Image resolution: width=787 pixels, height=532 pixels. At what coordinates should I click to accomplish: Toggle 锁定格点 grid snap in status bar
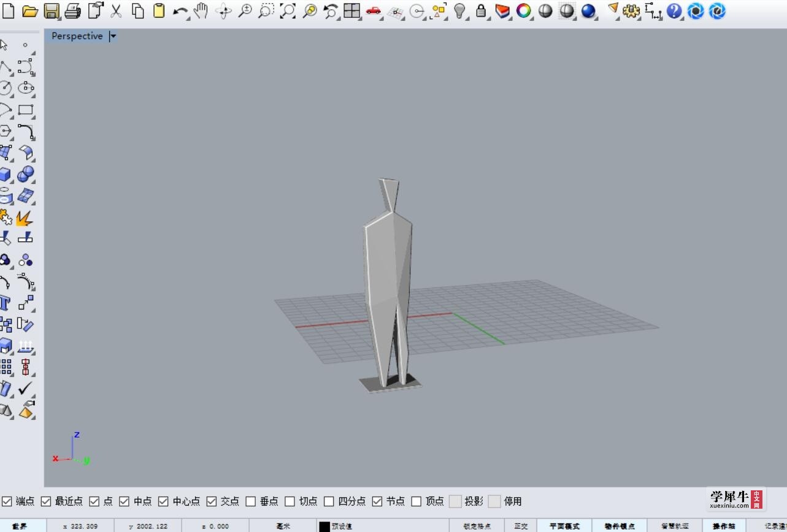point(477,526)
